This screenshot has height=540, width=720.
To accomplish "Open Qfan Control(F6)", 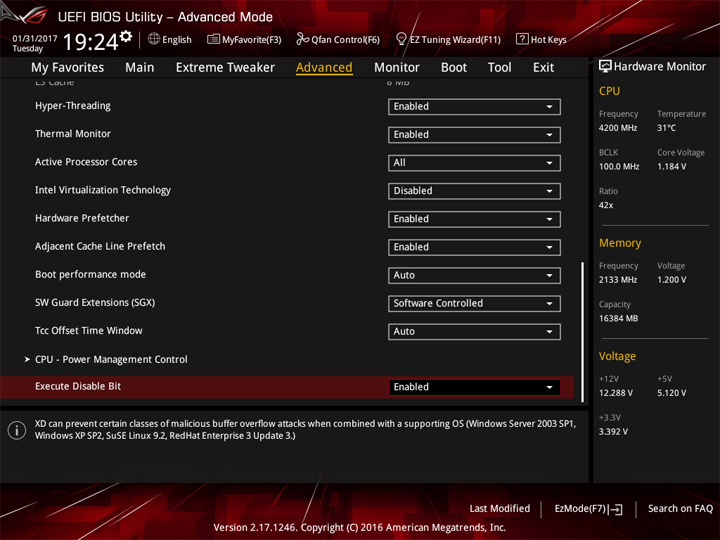I will pos(338,39).
